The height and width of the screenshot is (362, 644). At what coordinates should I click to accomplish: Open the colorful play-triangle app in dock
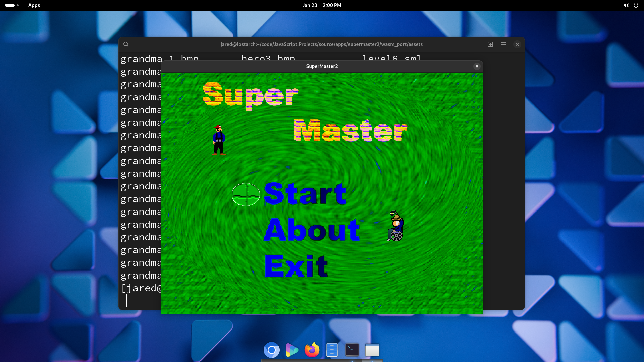[292, 350]
